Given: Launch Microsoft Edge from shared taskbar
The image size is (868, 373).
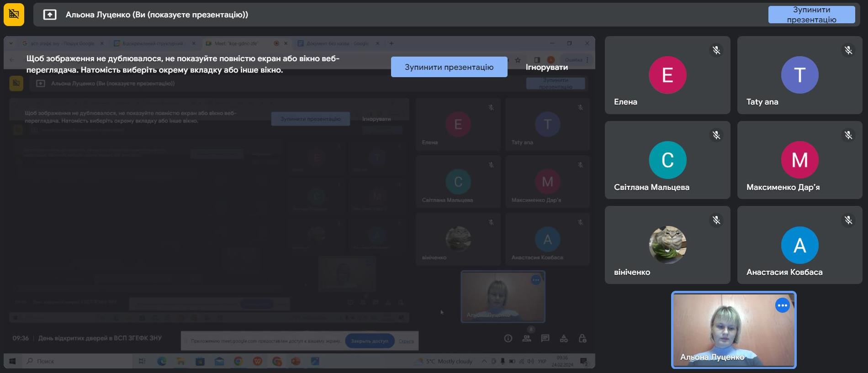Looking at the screenshot, I should coord(162,361).
